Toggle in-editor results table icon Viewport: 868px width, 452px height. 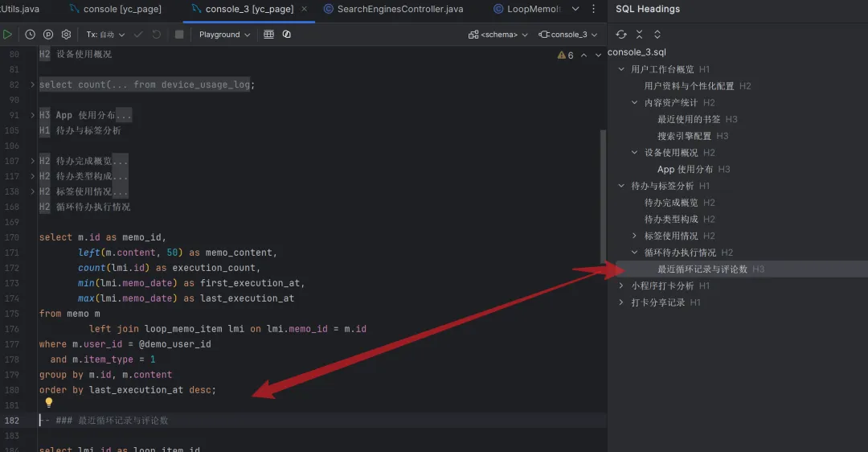coord(269,35)
